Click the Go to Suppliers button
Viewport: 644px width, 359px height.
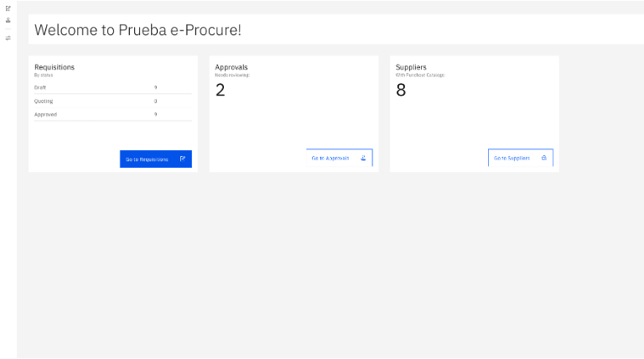[x=520, y=158]
